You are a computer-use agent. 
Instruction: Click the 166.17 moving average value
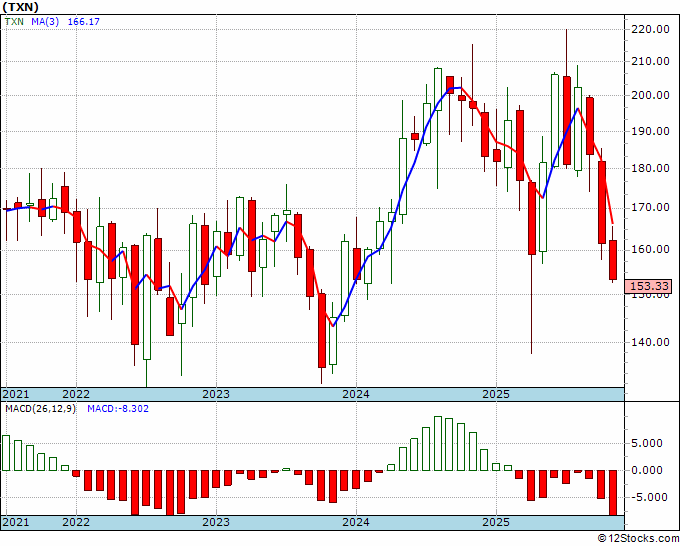tap(84, 21)
